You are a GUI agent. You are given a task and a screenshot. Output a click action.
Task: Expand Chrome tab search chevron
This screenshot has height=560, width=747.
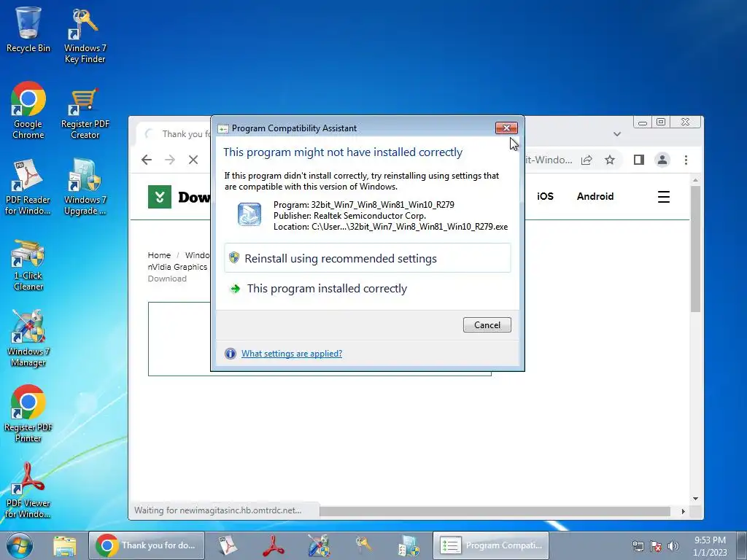pyautogui.click(x=617, y=134)
